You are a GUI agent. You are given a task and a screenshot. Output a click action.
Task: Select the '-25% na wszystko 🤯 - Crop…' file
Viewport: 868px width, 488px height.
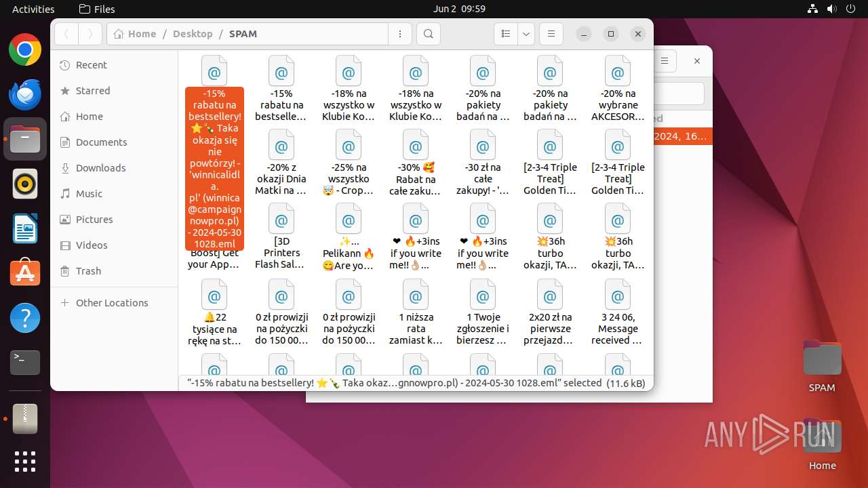coord(349,163)
